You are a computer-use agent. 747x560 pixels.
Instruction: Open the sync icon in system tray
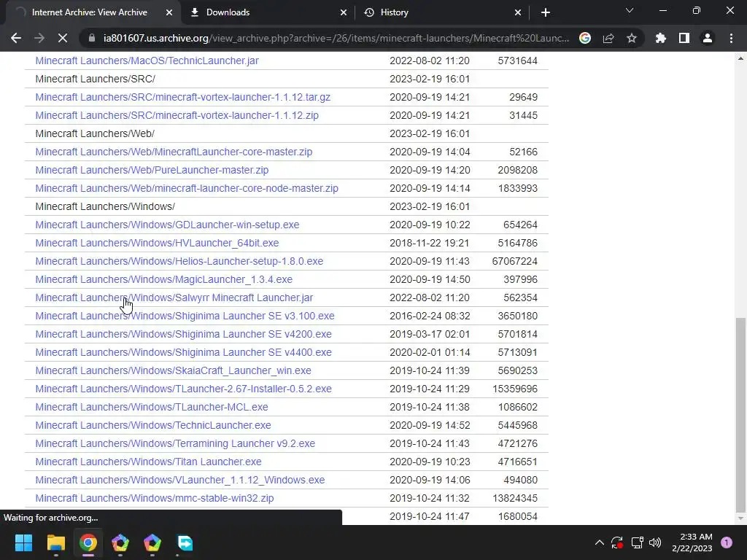(x=617, y=542)
